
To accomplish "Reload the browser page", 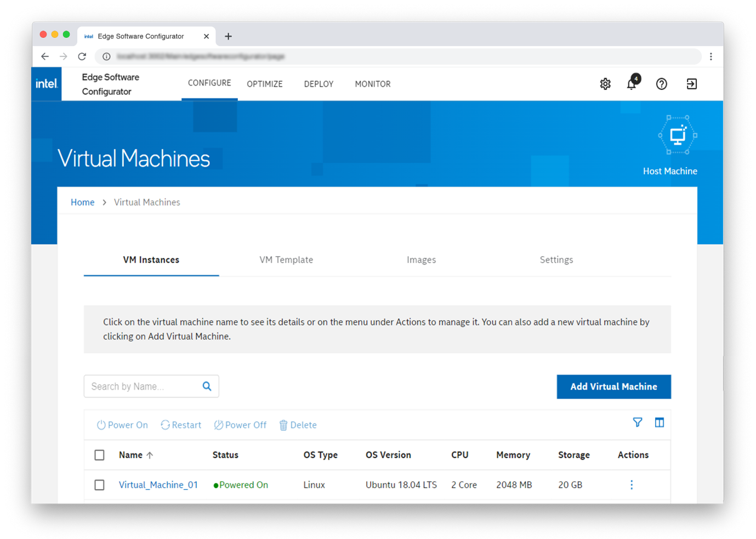I will tap(82, 56).
